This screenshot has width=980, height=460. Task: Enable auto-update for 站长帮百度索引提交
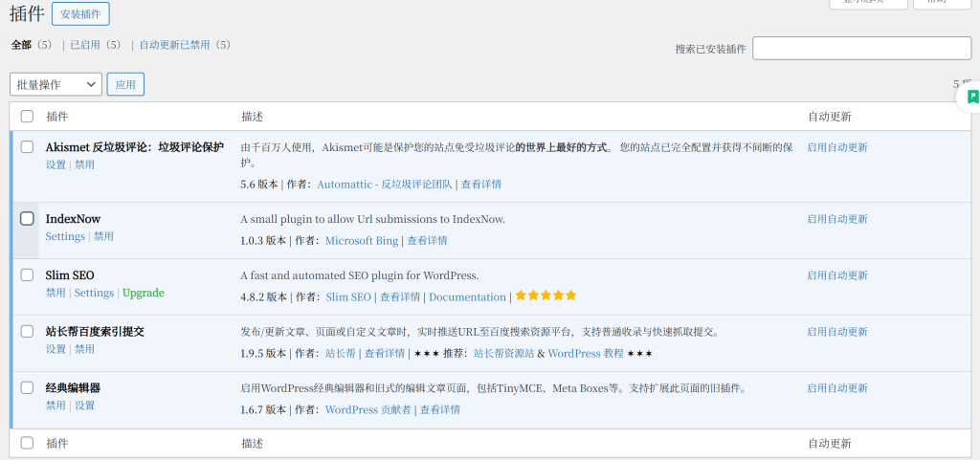[837, 332]
